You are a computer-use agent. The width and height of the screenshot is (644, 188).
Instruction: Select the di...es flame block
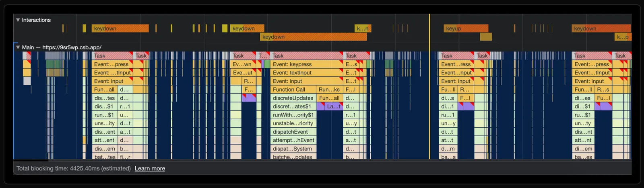583,98
